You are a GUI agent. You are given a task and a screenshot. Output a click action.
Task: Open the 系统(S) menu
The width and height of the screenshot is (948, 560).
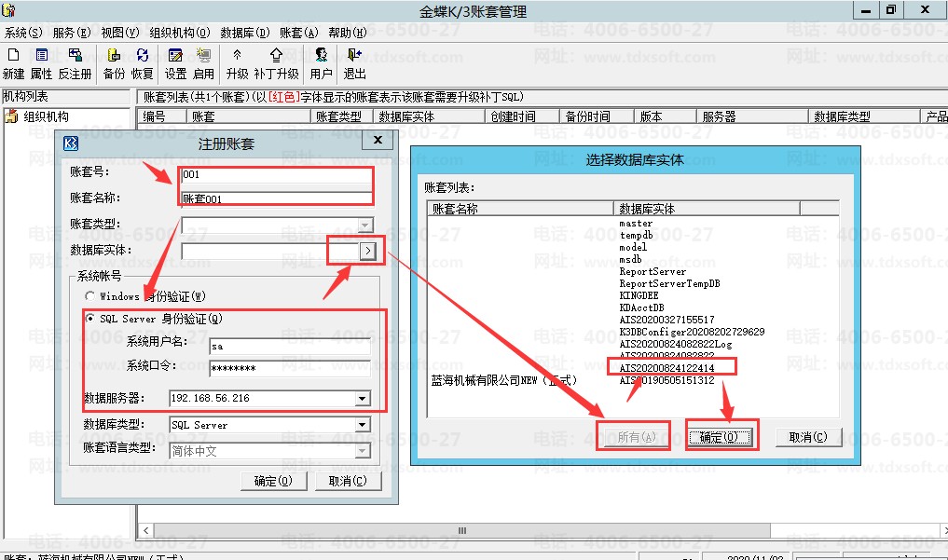(23, 33)
